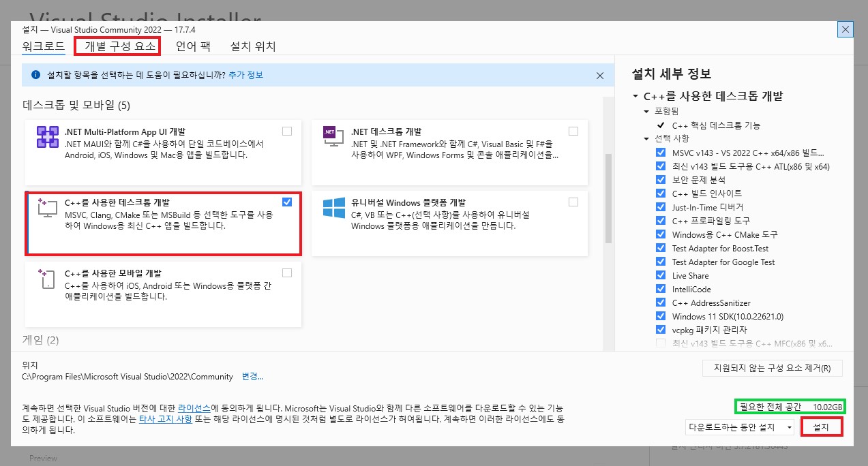Click the 변경... location link
The image size is (868, 466).
(252, 376)
